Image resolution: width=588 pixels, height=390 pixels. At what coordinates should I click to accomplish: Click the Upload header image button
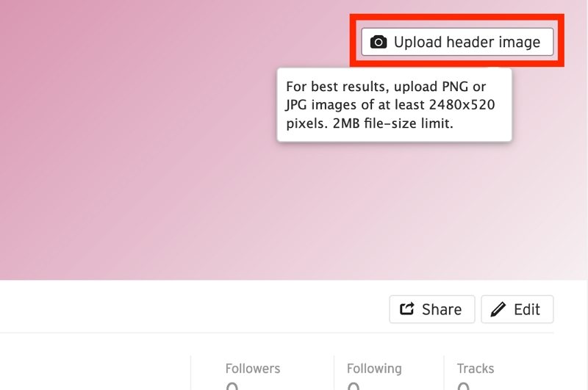pos(457,42)
